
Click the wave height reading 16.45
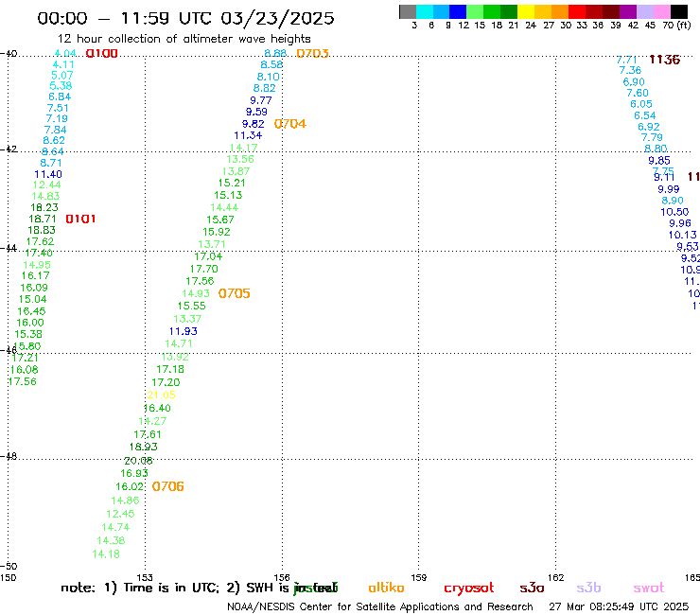pyautogui.click(x=32, y=311)
